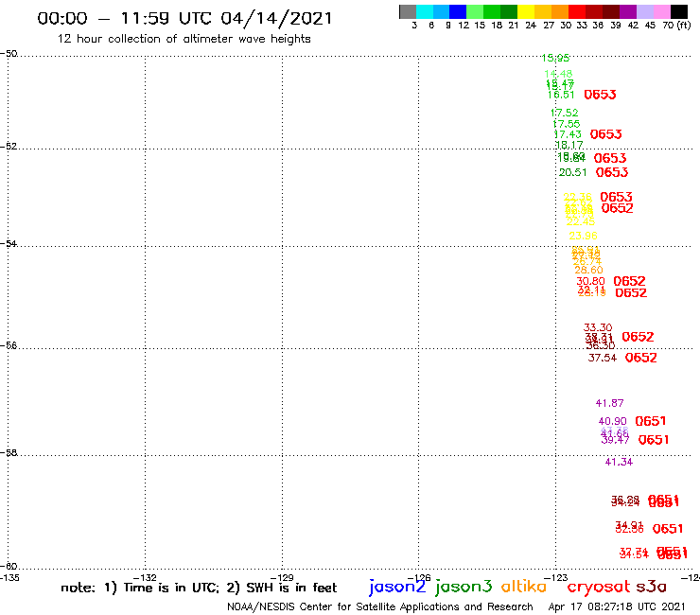Viewport: 700px width, 615px height.
Task: Click the cyan swatch in the color legend
Action: [425, 11]
